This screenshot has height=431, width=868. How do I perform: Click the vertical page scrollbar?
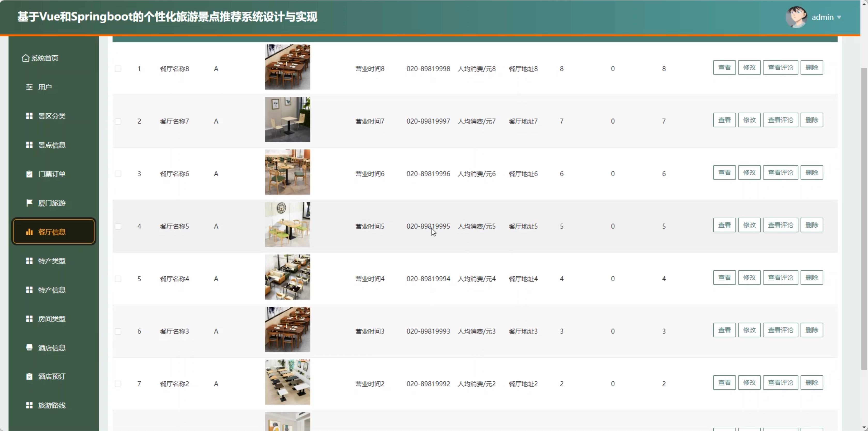(x=864, y=219)
